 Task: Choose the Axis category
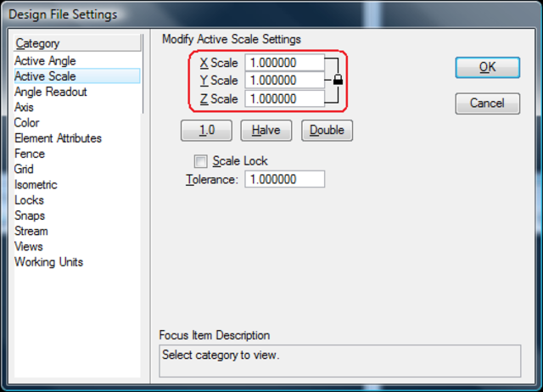77,107
